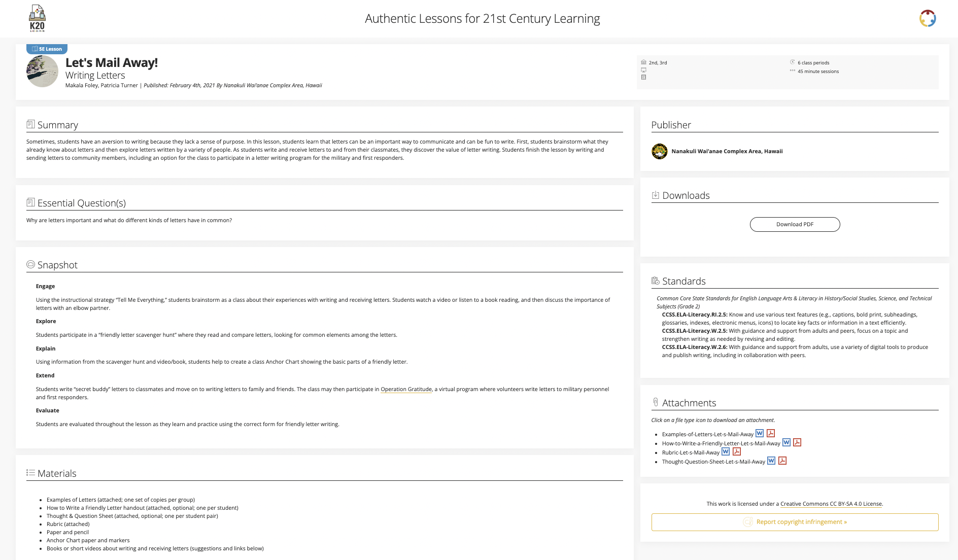Click the CCSS.ELA-Literacy.W.2.6 standard code
958x560 pixels.
tap(695, 347)
